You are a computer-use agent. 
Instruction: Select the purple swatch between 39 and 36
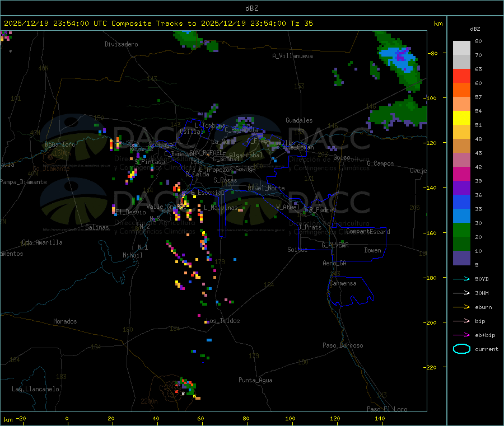461,188
